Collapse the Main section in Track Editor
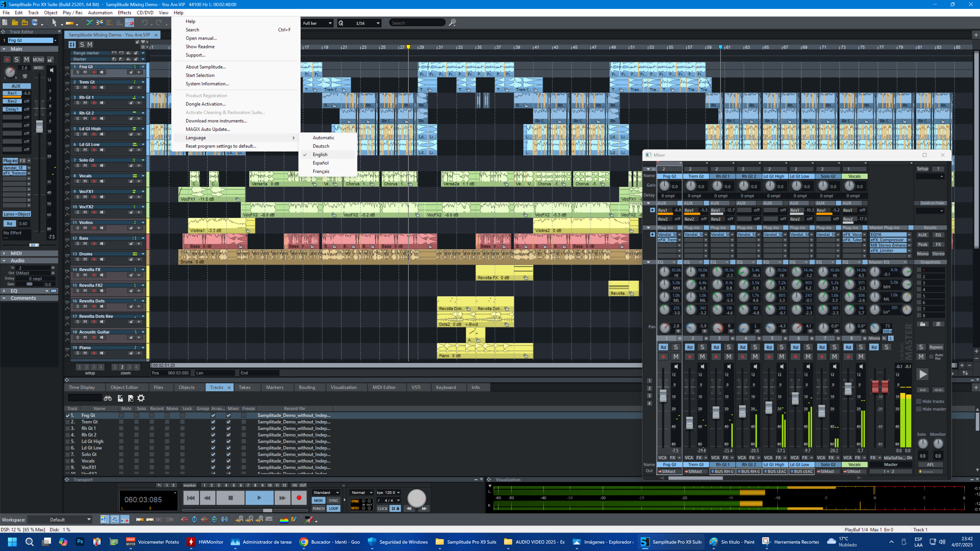This screenshot has height=551, width=980. coord(4,49)
